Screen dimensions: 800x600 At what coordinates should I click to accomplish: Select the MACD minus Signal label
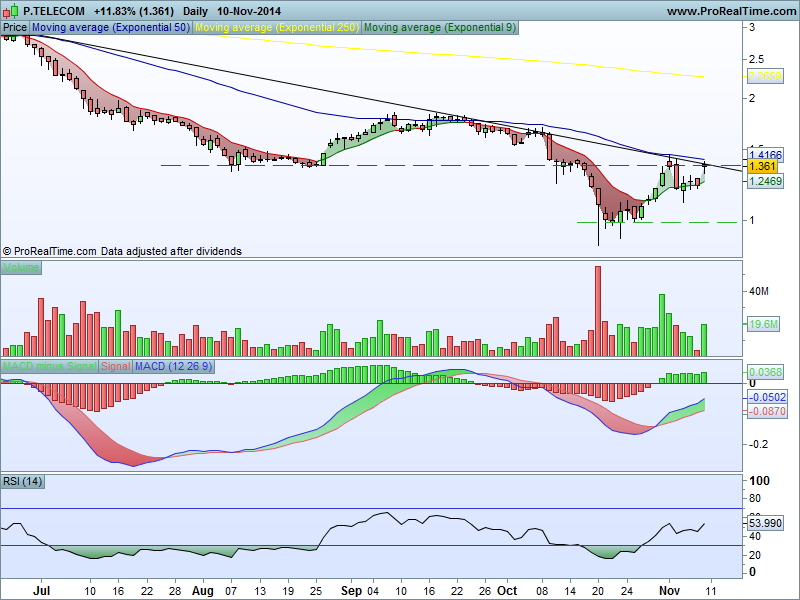[x=49, y=366]
